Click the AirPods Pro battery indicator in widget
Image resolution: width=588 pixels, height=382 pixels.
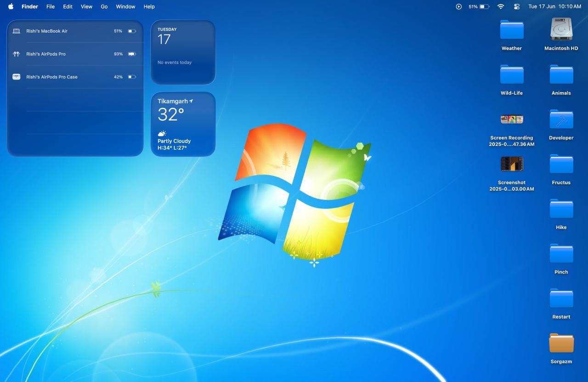(x=132, y=54)
